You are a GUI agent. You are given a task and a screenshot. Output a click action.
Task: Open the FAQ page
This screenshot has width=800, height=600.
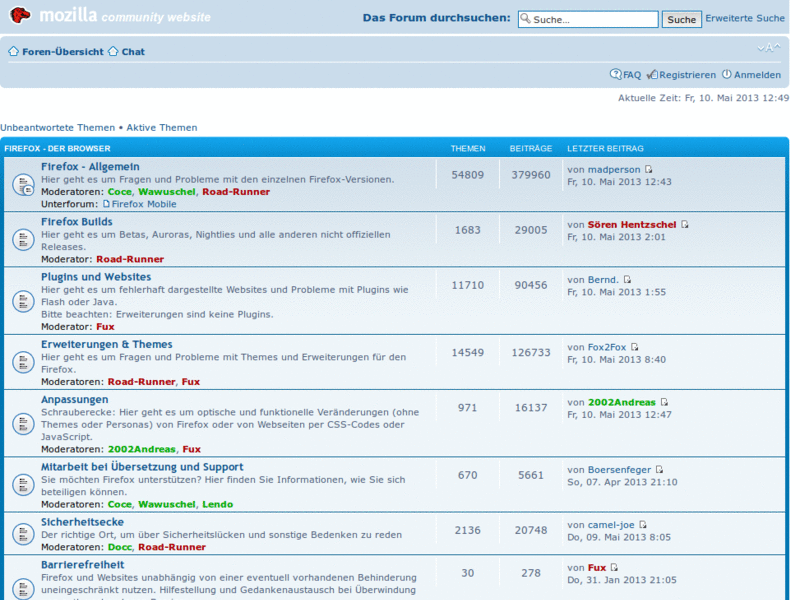pos(632,75)
